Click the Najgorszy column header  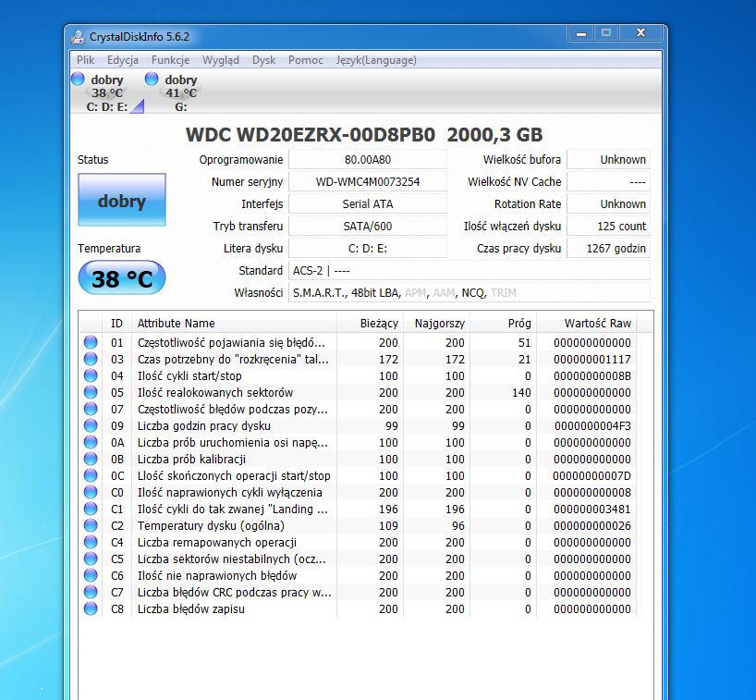(x=436, y=324)
